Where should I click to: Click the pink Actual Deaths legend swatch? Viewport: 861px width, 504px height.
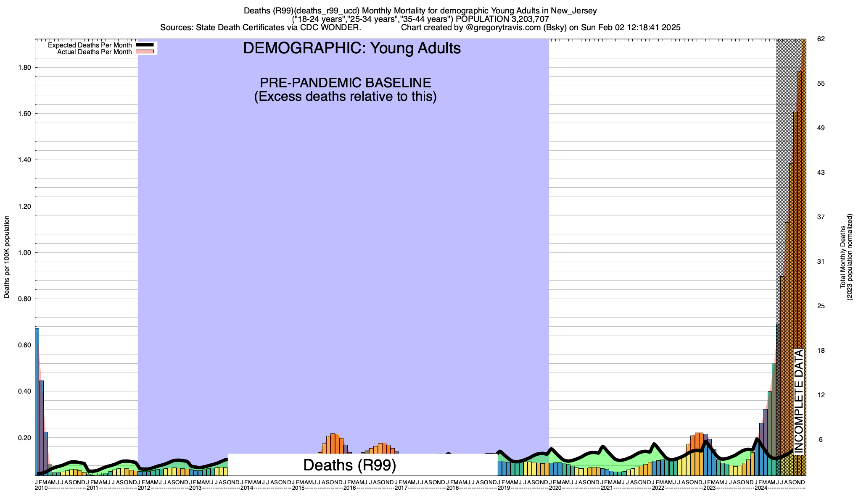coord(145,52)
